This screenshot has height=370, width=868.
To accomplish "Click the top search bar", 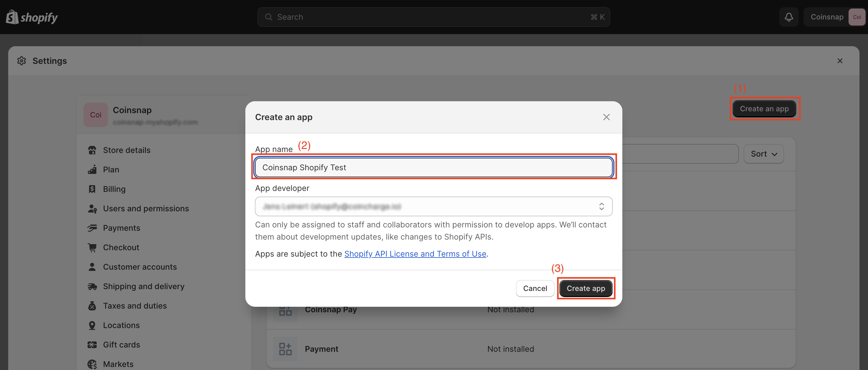I will click(x=433, y=17).
